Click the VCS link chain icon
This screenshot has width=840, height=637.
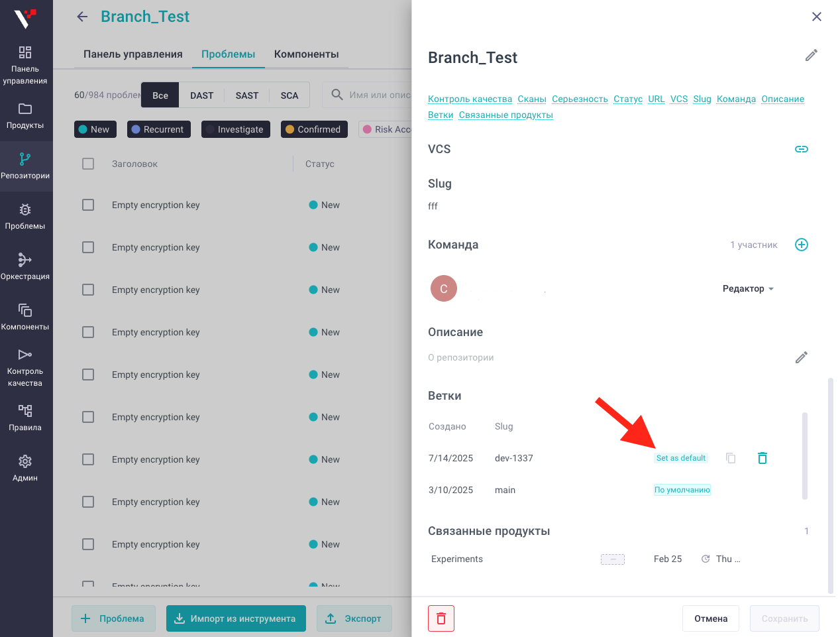(x=801, y=149)
